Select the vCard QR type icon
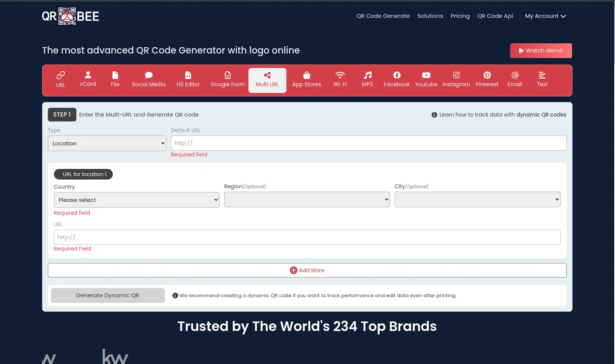615x364 pixels. 88,75
